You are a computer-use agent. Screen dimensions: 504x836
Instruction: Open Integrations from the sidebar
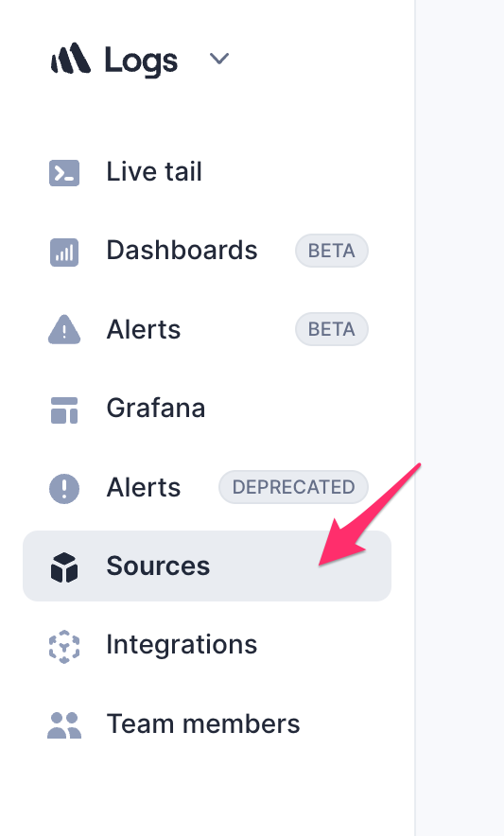coord(182,645)
